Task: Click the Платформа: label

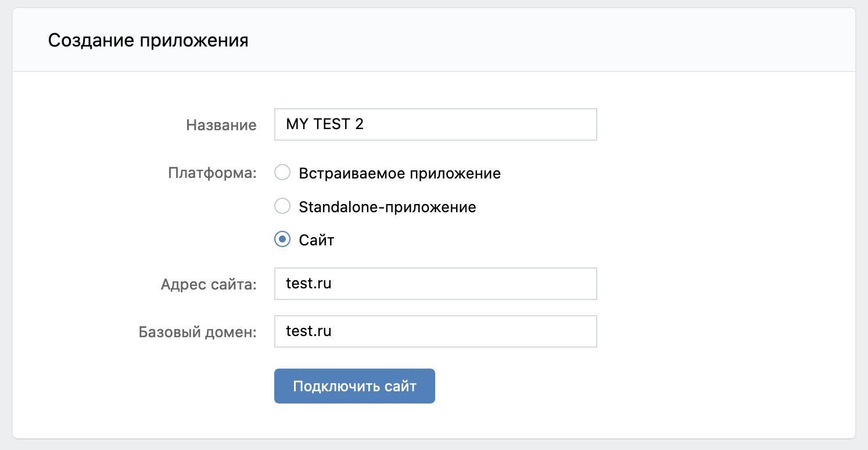Action: [x=212, y=173]
